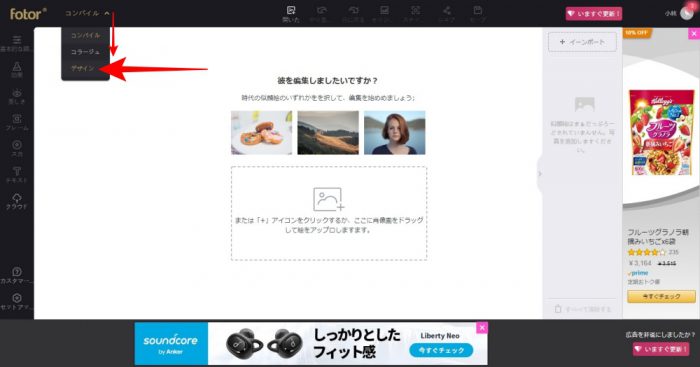This screenshot has width=700, height=367.
Task: Open the user avatar profile menu
Action: point(686,13)
